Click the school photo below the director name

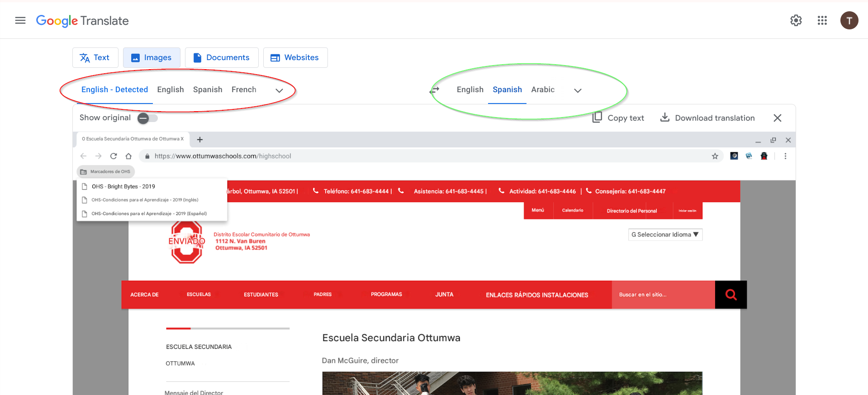pyautogui.click(x=512, y=383)
